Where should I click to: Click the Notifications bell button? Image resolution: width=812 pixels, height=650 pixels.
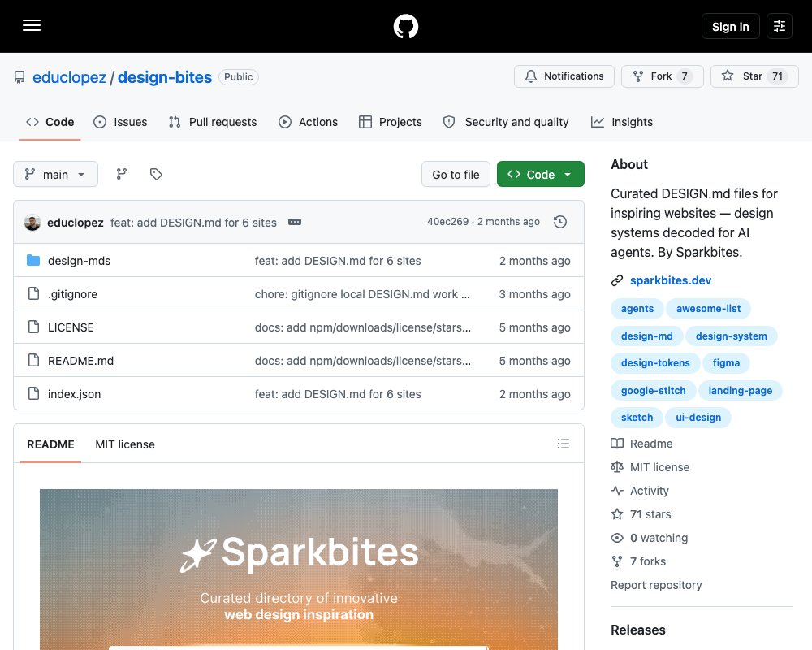click(x=564, y=76)
